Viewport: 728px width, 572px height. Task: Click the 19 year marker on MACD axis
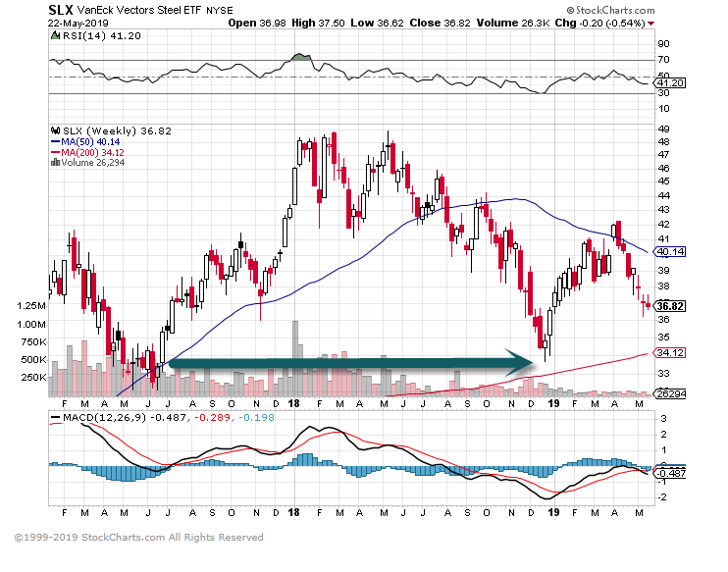point(553,512)
